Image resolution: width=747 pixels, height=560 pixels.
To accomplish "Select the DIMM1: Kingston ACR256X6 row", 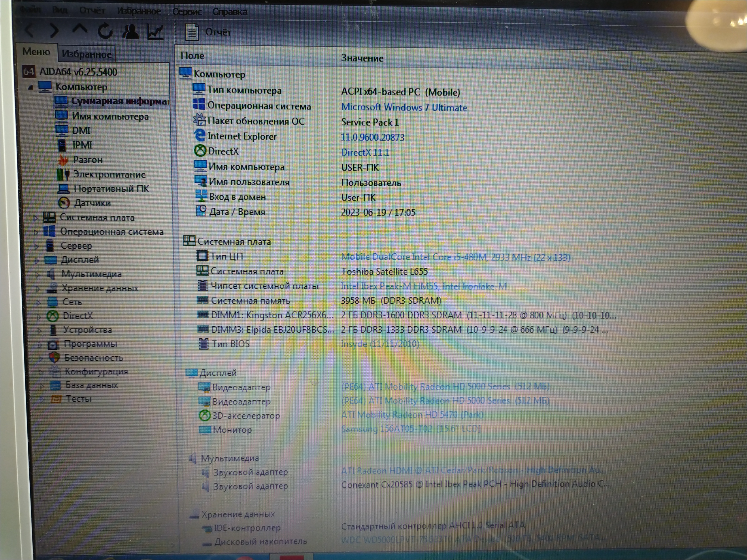I will pyautogui.click(x=406, y=315).
